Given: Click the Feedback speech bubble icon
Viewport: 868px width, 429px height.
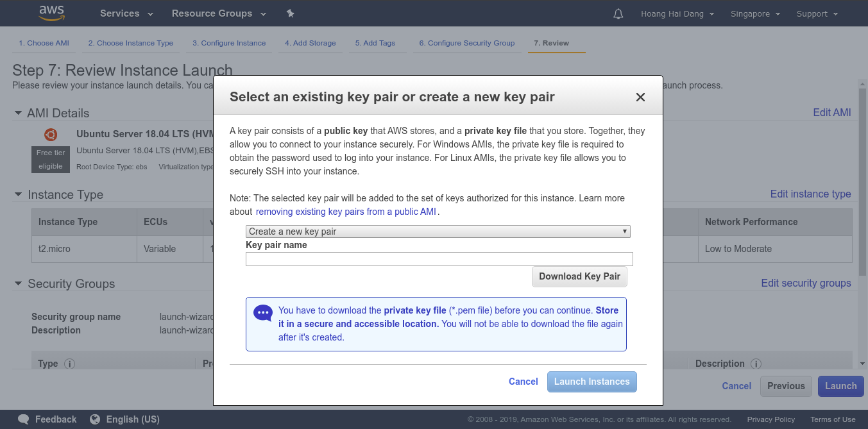Looking at the screenshot, I should (x=24, y=419).
